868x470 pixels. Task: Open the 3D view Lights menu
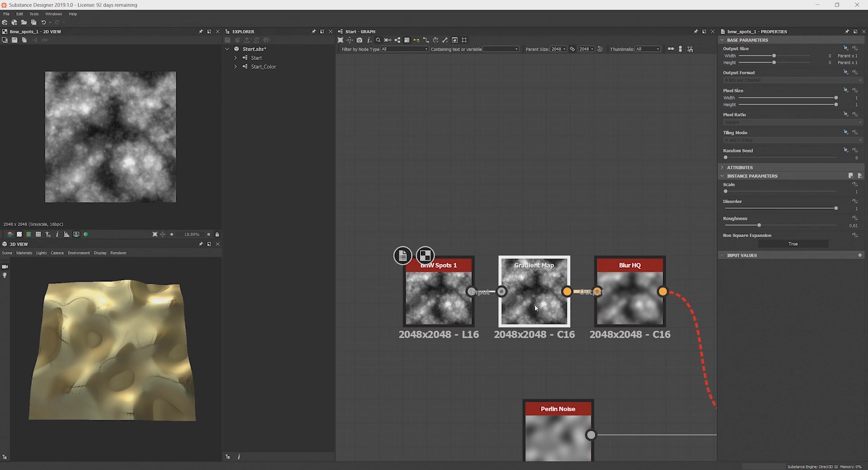coord(41,253)
